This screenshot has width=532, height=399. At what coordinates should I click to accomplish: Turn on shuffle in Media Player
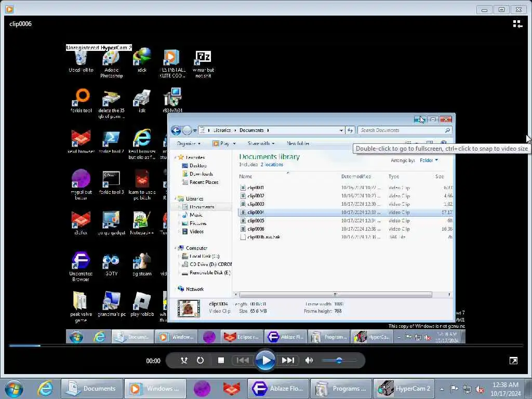[184, 361]
